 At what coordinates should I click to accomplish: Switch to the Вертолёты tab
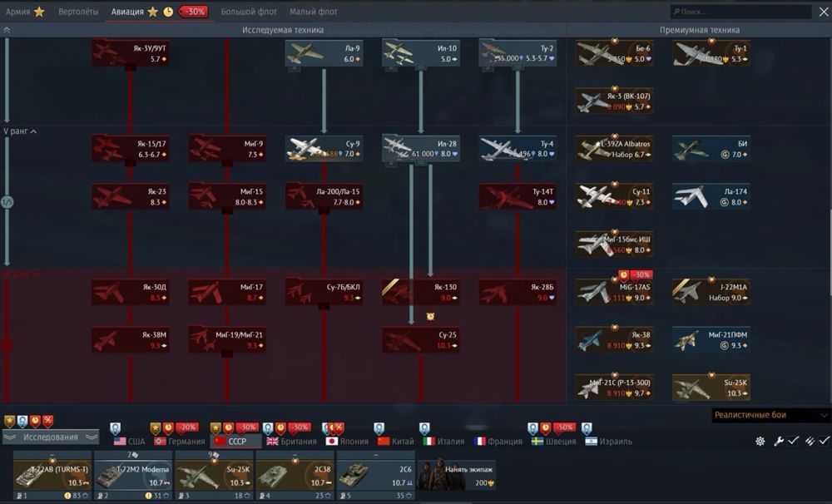78,11
